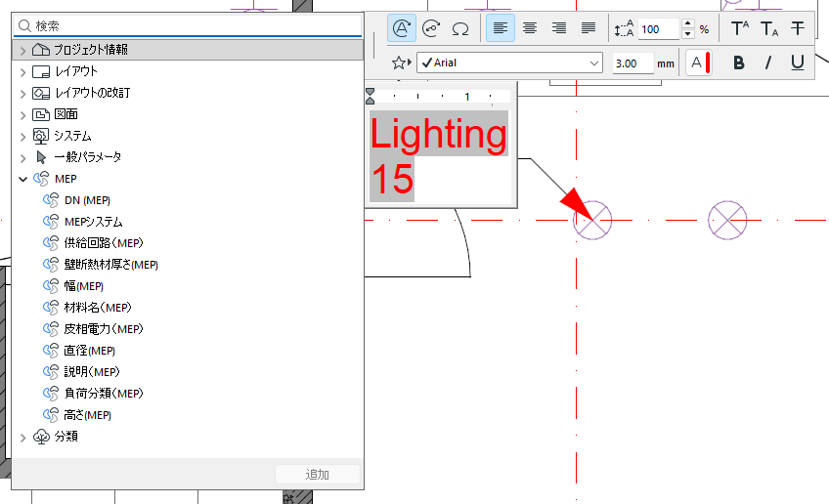The height and width of the screenshot is (504, 829).
Task: Open the insert symbol (omega) tool
Action: 460,28
